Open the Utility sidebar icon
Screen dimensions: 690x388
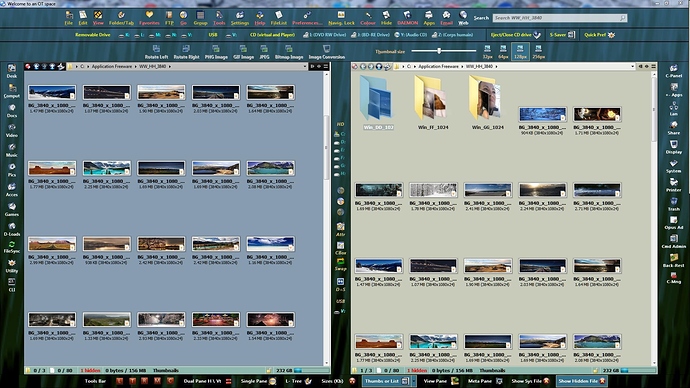(x=11, y=266)
